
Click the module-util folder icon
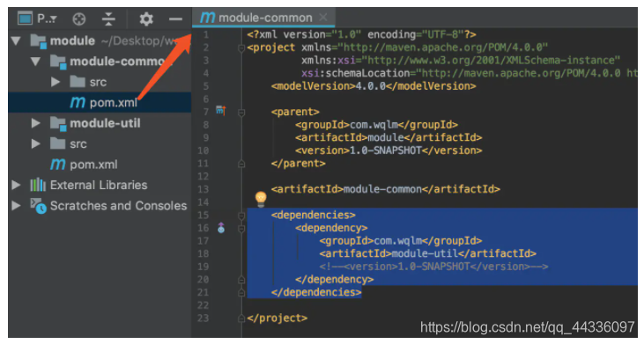pyautogui.click(x=58, y=123)
